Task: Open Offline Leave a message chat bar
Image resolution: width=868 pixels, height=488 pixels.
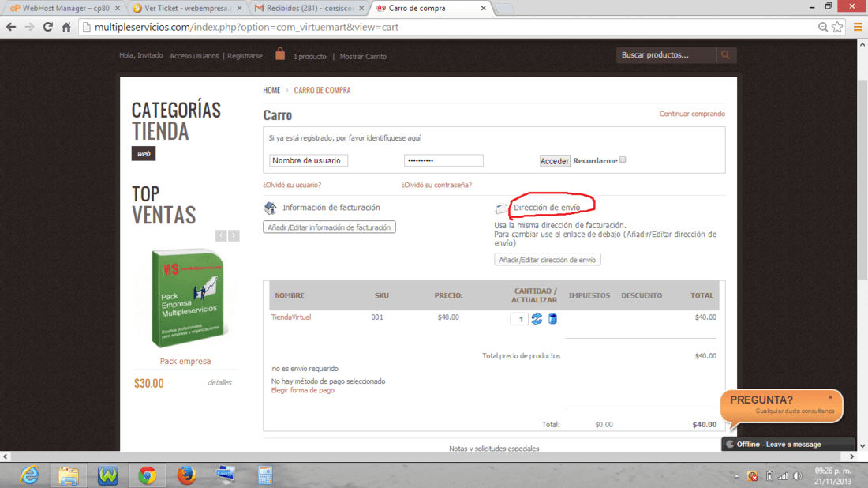Action: pos(788,445)
